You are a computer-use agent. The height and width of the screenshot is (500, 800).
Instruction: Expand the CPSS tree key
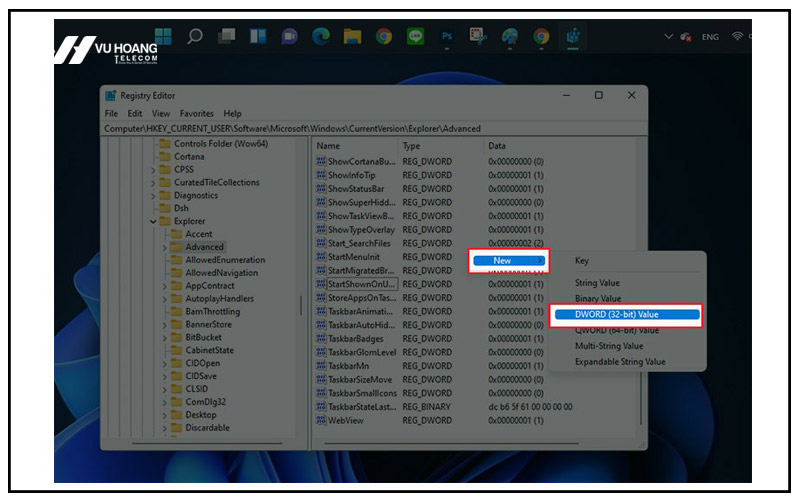coord(153,170)
